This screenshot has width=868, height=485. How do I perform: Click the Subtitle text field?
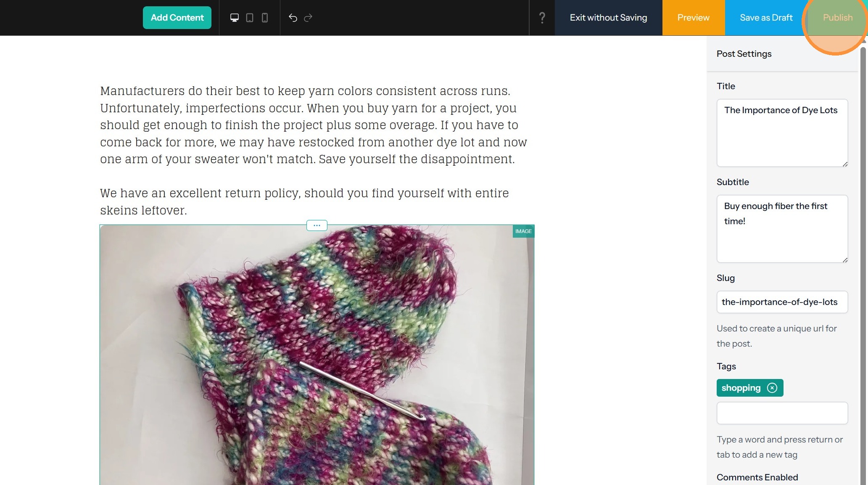click(782, 228)
